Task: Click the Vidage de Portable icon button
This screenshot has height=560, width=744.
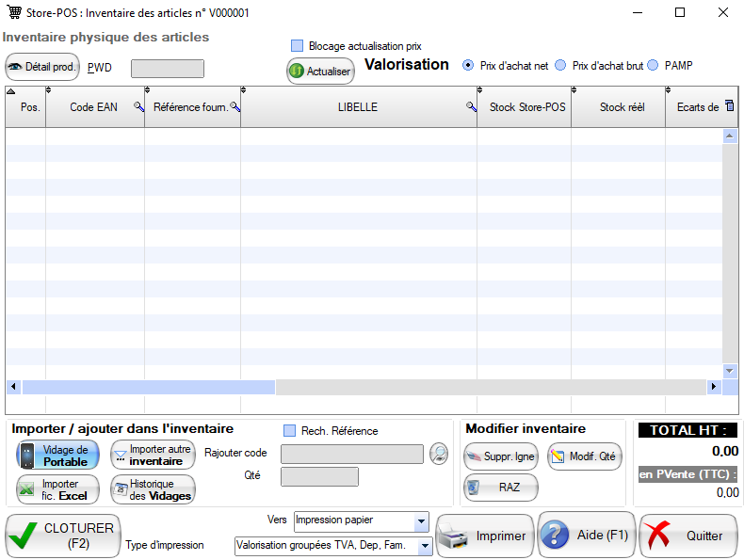Action: [57, 456]
